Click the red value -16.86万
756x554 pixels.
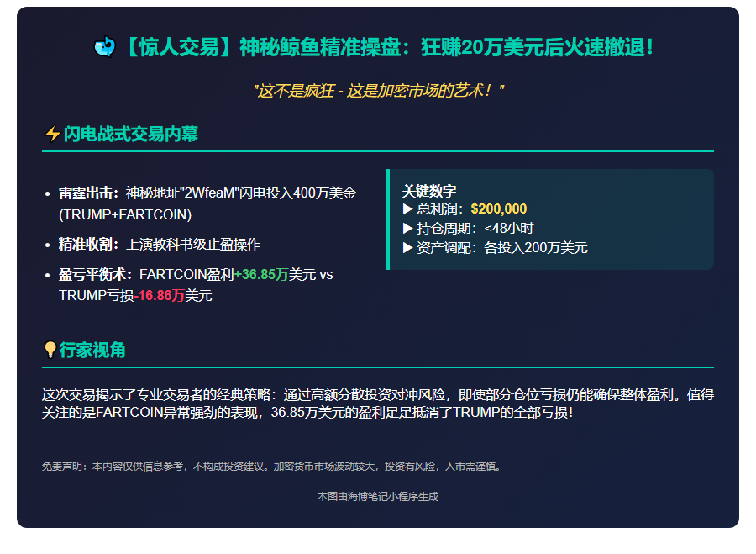coord(160,295)
